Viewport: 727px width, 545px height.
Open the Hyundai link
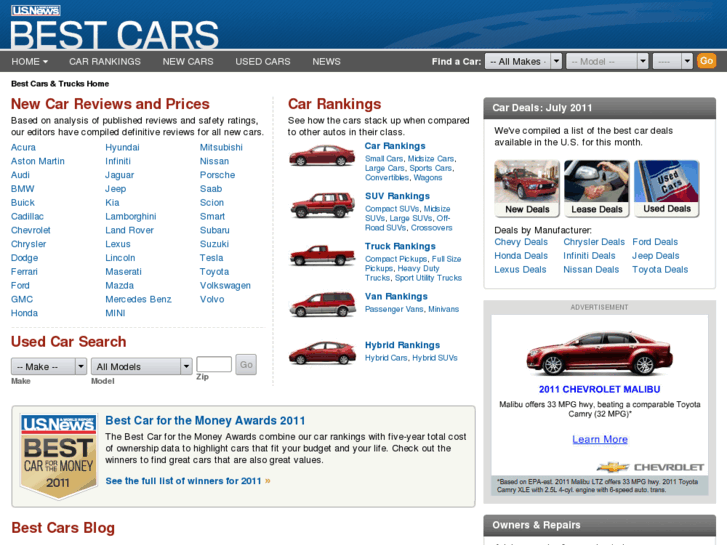click(x=122, y=147)
